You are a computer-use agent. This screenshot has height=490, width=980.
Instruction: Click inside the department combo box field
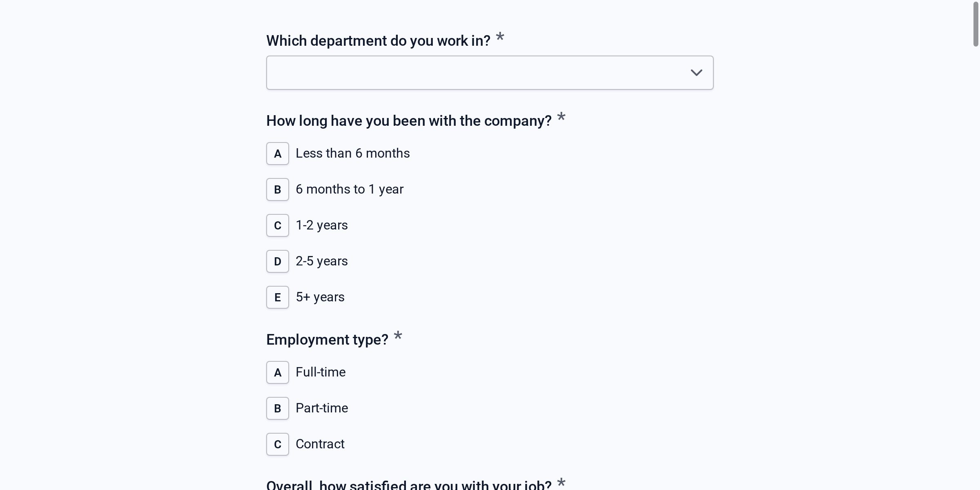449,72
